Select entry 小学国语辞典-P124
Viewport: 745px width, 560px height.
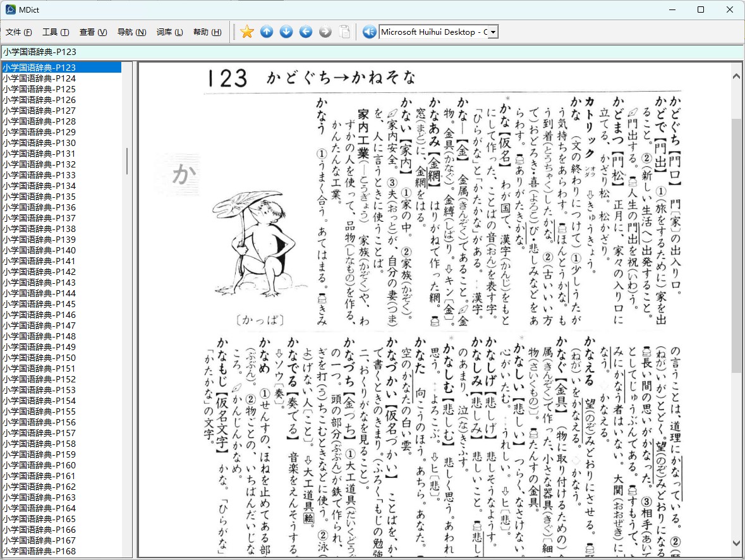pos(61,78)
